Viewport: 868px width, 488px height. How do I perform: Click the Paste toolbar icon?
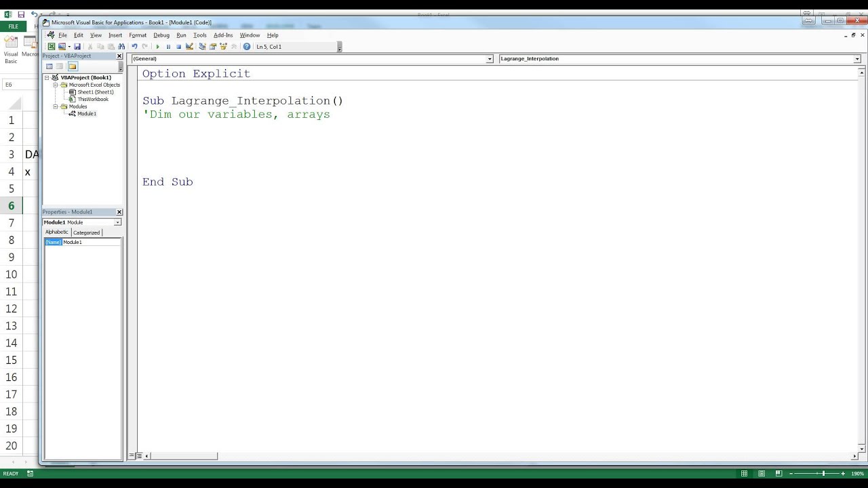click(111, 47)
